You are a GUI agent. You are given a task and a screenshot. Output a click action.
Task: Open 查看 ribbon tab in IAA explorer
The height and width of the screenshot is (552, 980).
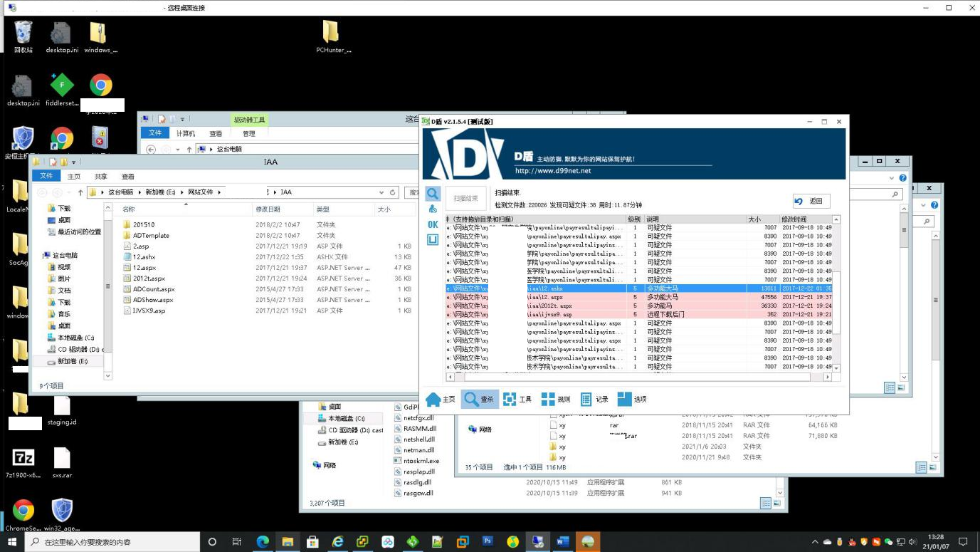point(127,177)
